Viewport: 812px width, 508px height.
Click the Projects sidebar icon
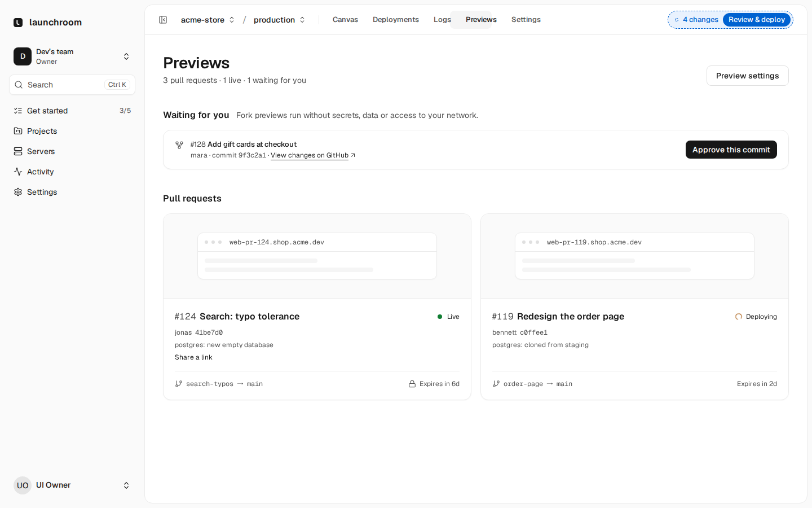tap(18, 131)
